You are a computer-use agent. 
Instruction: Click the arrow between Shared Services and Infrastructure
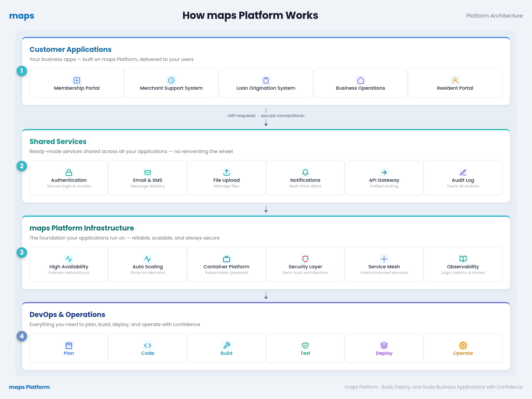266,210
